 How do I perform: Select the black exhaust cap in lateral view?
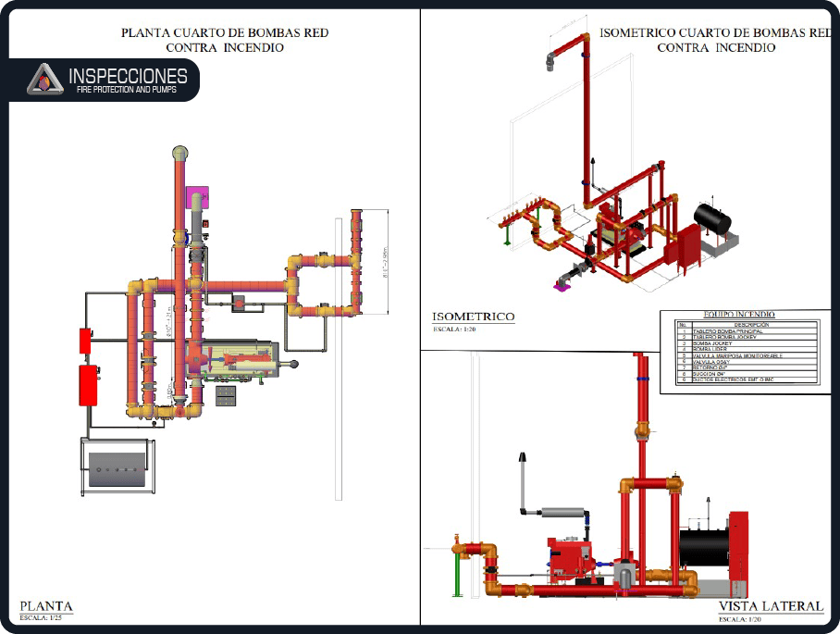pyautogui.click(x=523, y=456)
